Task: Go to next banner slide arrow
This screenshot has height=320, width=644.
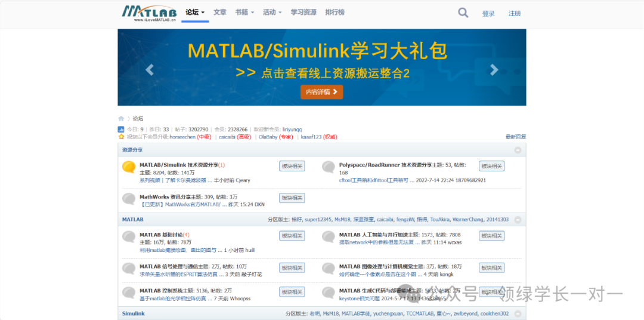Action: pos(494,69)
